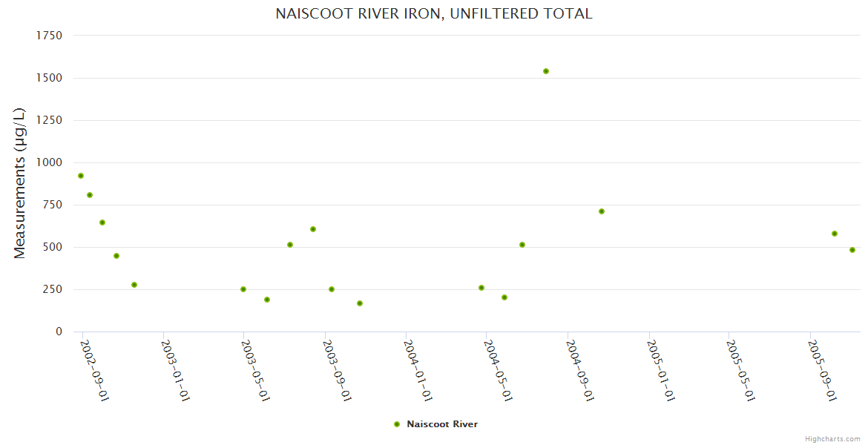Click the Measurements (µg/L) y-axis title

[x=20, y=183]
